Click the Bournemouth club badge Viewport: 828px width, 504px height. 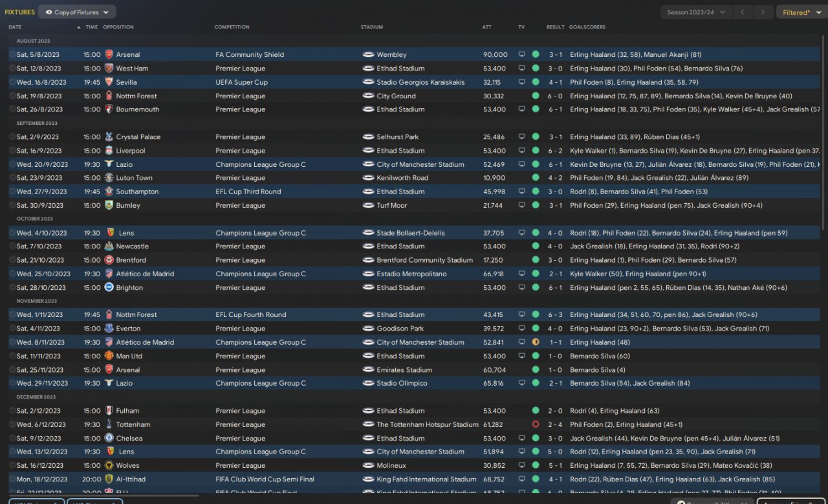[x=109, y=109]
